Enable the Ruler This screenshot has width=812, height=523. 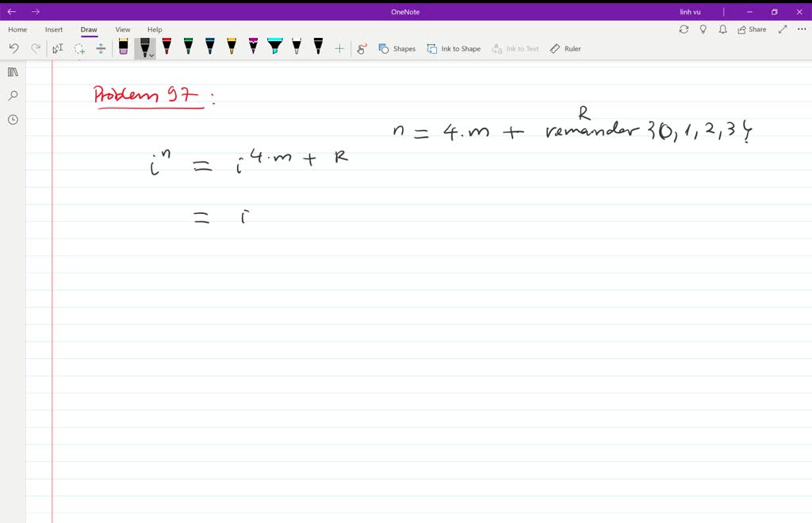(x=565, y=48)
